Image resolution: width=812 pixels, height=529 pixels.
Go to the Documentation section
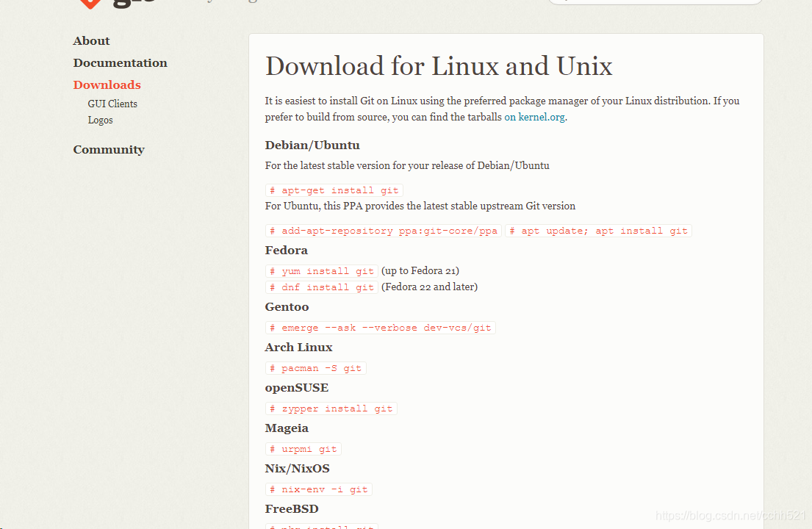pyautogui.click(x=120, y=62)
